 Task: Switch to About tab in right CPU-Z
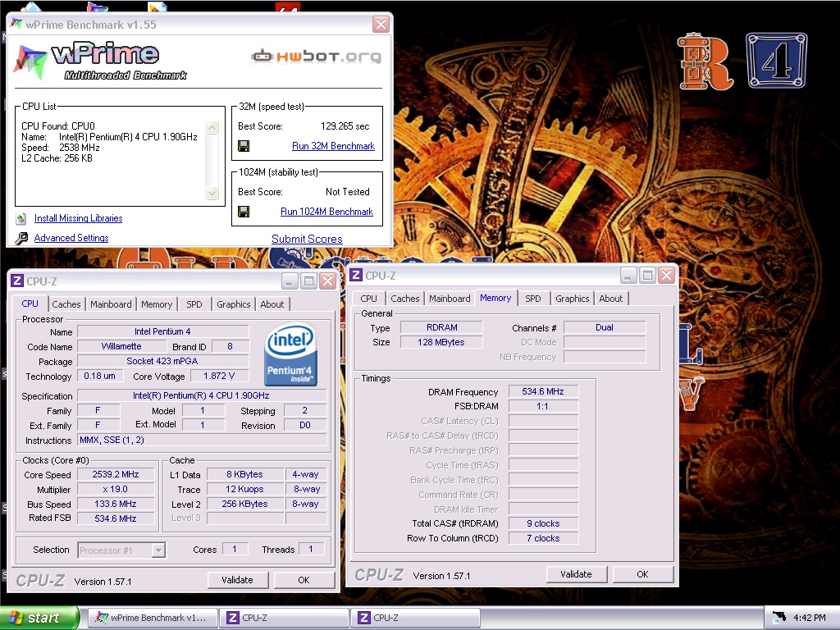[610, 299]
